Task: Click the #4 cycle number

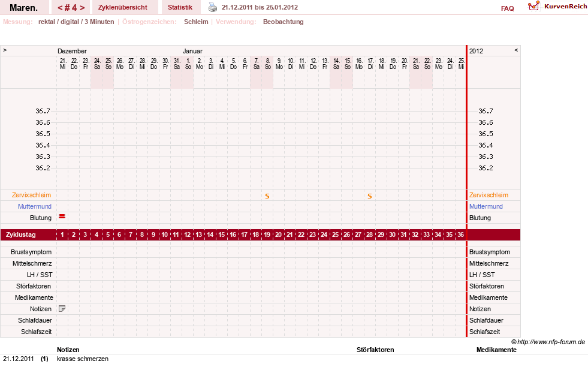Action: coord(71,8)
